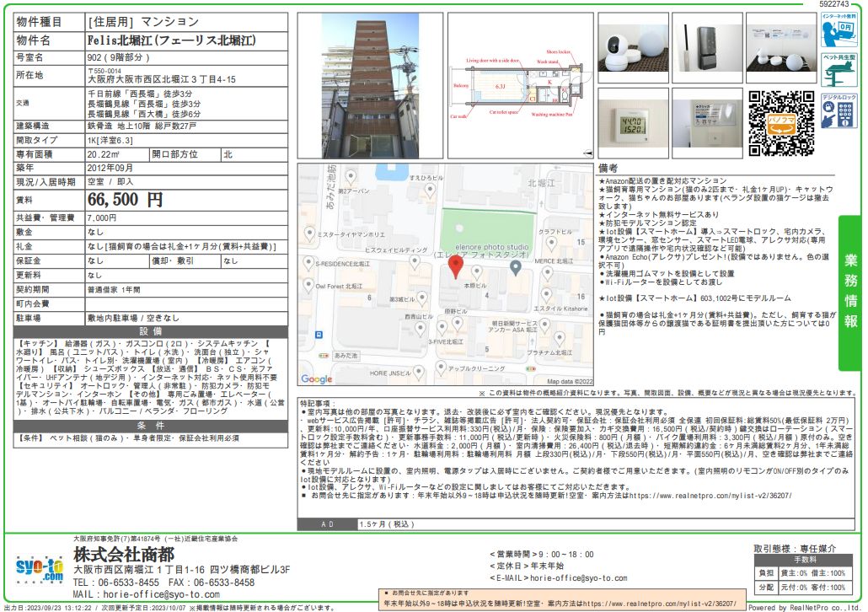Click the 現況 value 空室 / 即入
This screenshot has height=612, width=868.
point(110,182)
